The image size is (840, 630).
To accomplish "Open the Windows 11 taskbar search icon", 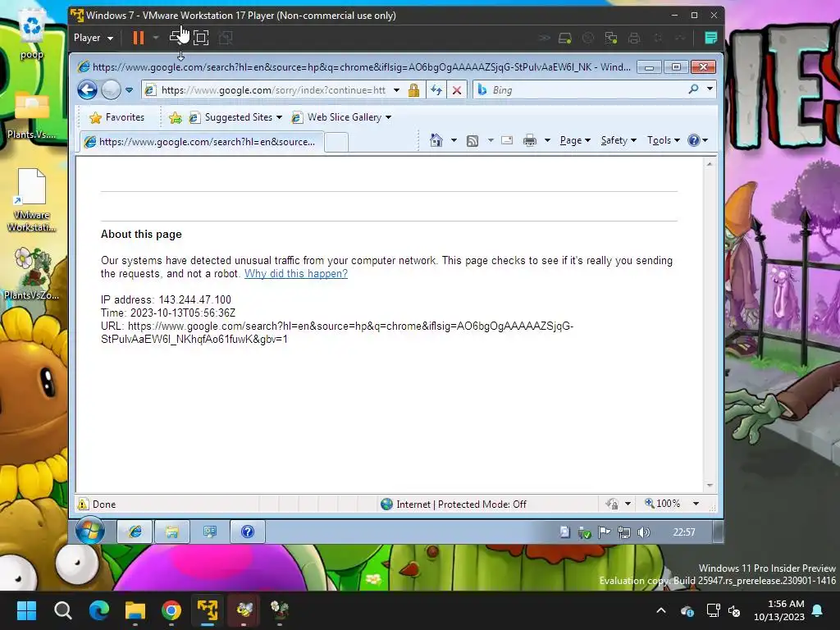I will (62, 610).
